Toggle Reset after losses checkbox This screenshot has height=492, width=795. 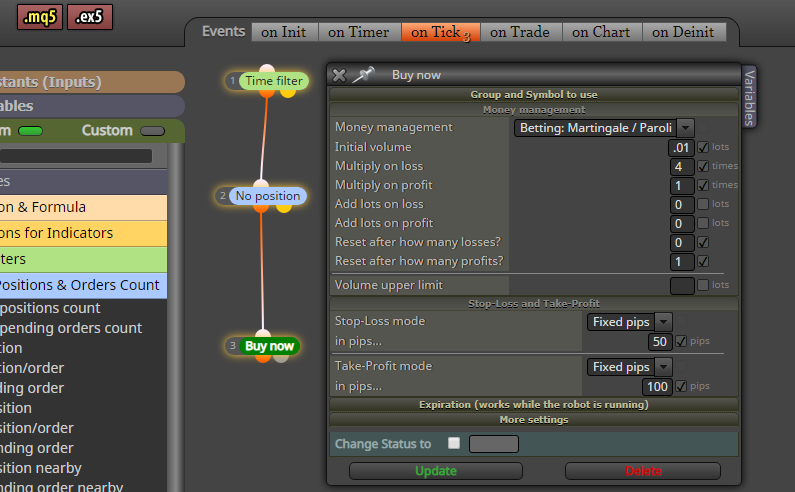click(x=703, y=242)
